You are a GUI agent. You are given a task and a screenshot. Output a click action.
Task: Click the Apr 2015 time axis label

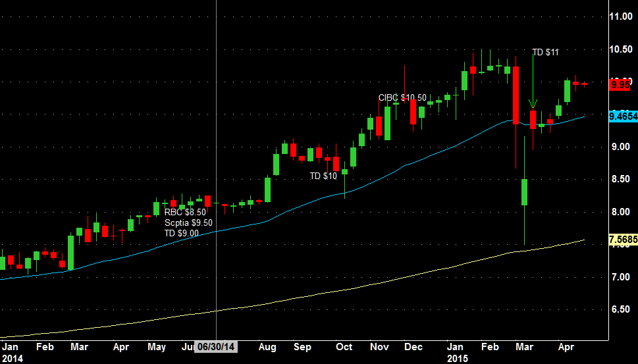tap(566, 347)
